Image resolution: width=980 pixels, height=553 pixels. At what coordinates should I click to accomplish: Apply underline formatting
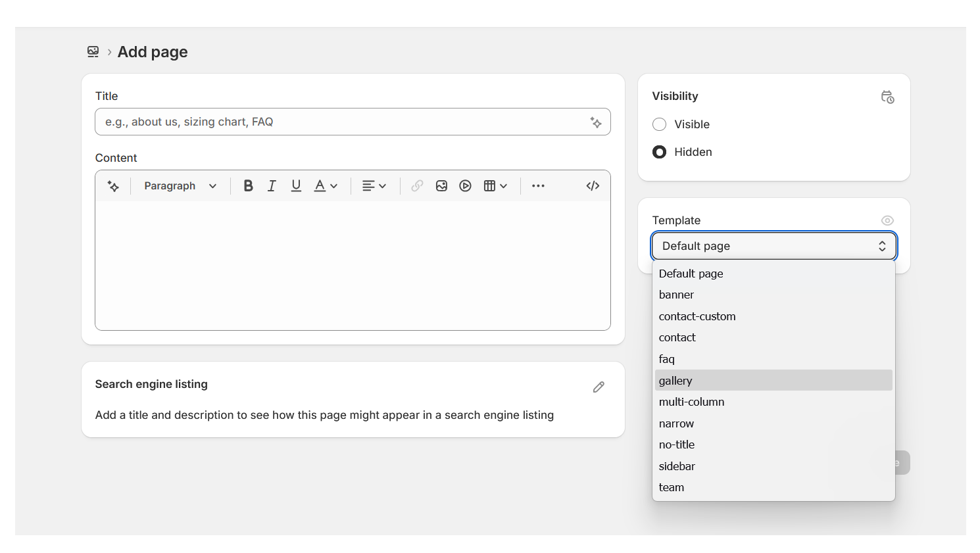[x=296, y=186]
